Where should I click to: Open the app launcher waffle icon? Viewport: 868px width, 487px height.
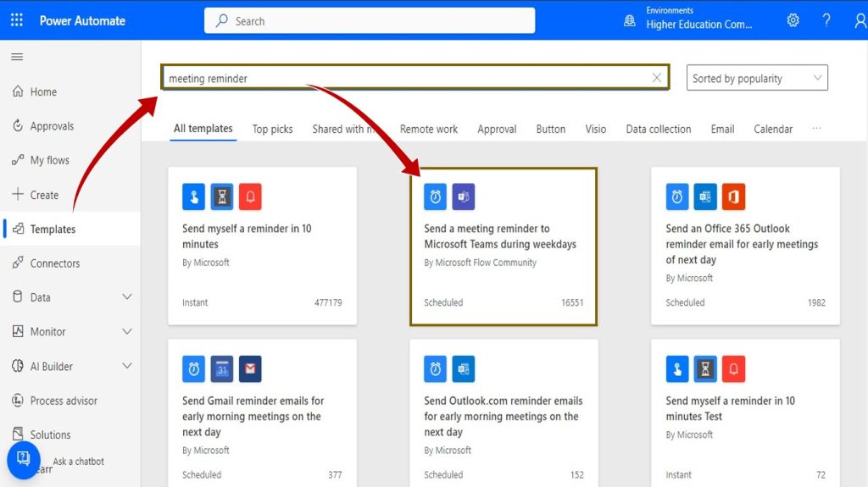[x=17, y=20]
